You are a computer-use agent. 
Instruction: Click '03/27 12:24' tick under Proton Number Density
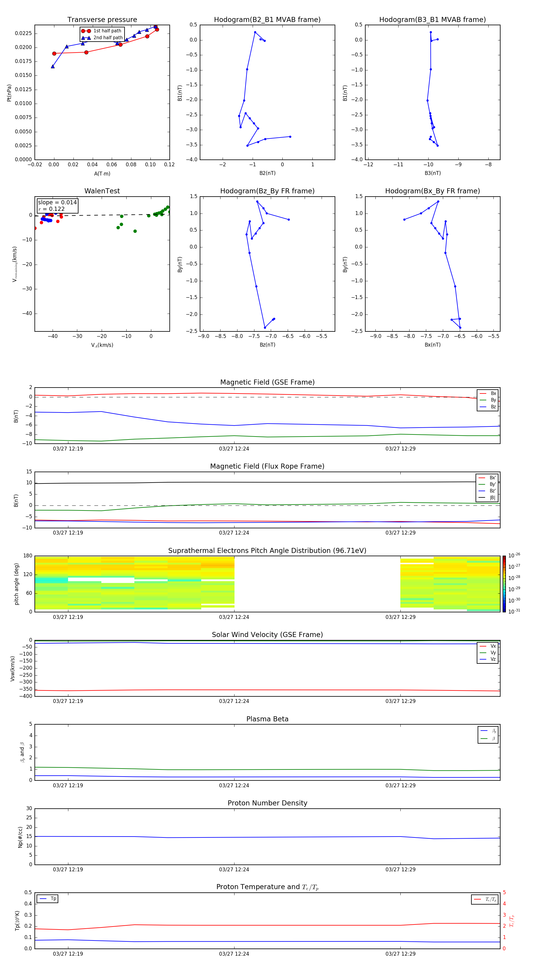tap(234, 870)
